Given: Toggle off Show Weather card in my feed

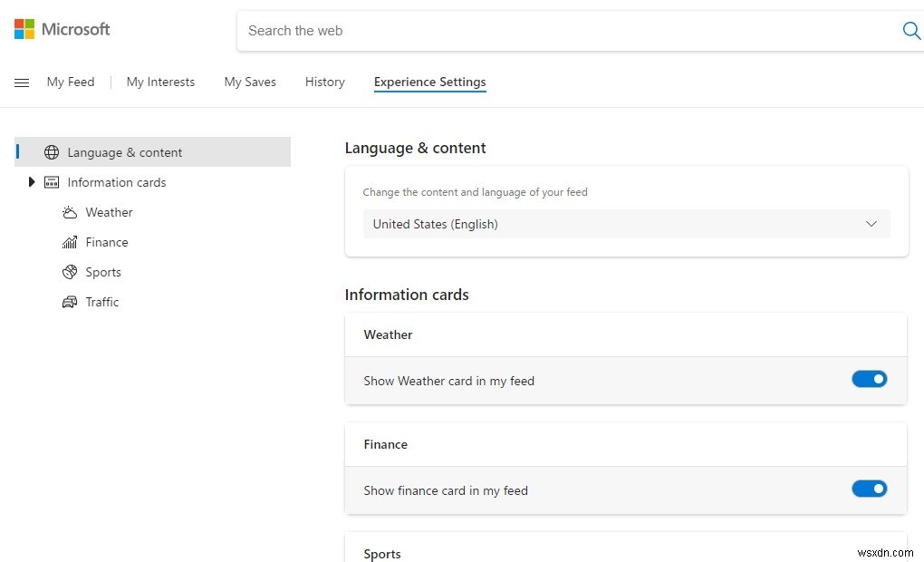Looking at the screenshot, I should click(869, 379).
